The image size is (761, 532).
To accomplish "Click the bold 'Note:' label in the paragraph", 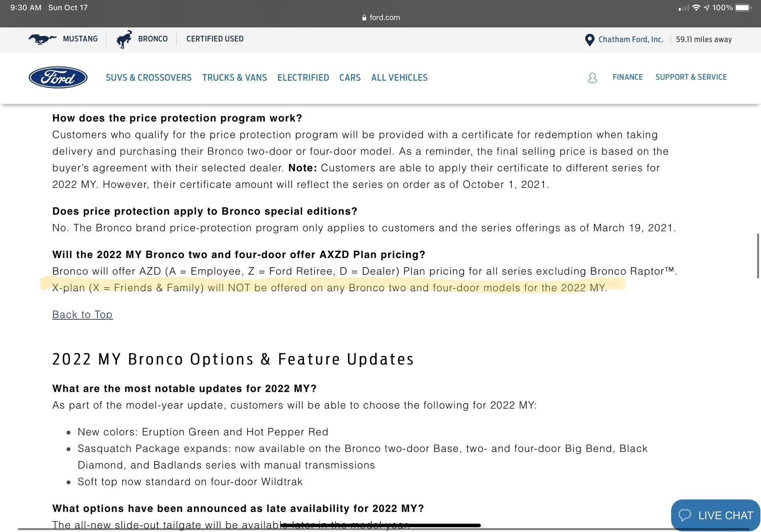I will pos(303,168).
